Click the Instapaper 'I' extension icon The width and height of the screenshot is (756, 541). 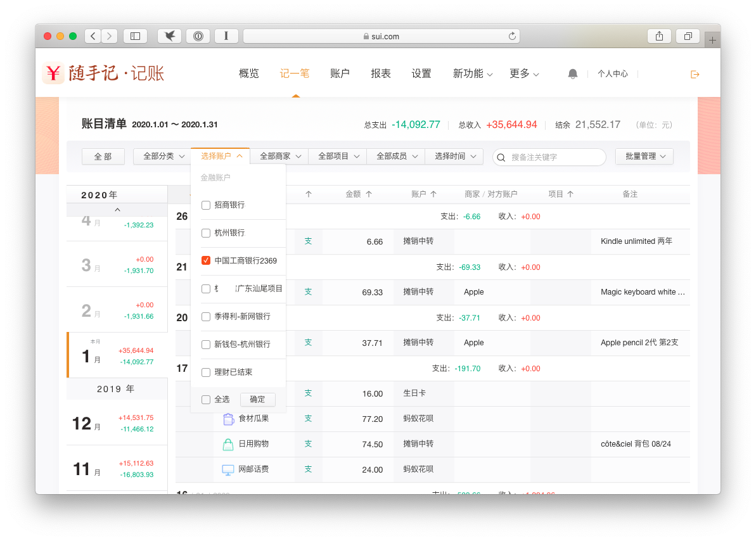(226, 36)
